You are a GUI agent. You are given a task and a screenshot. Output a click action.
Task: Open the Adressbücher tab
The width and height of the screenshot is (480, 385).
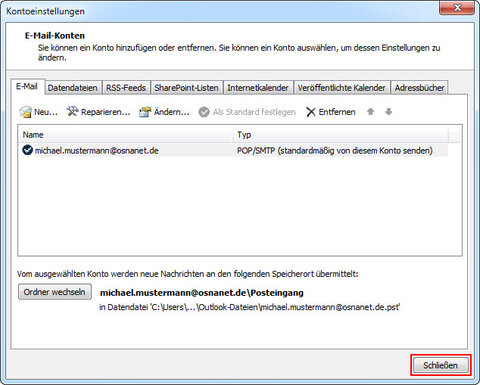click(420, 88)
